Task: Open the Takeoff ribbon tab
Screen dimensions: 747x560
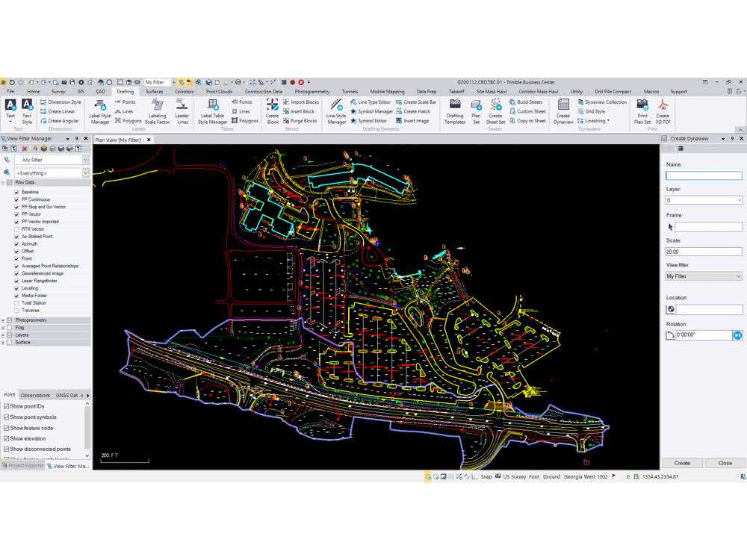Action: point(456,91)
